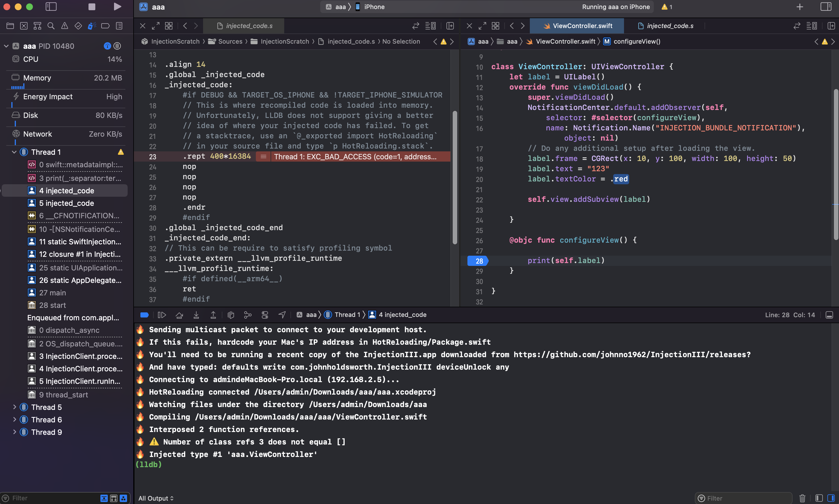This screenshot has width=839, height=504.
Task: Open the Find navigator magnifier icon
Action: (51, 26)
